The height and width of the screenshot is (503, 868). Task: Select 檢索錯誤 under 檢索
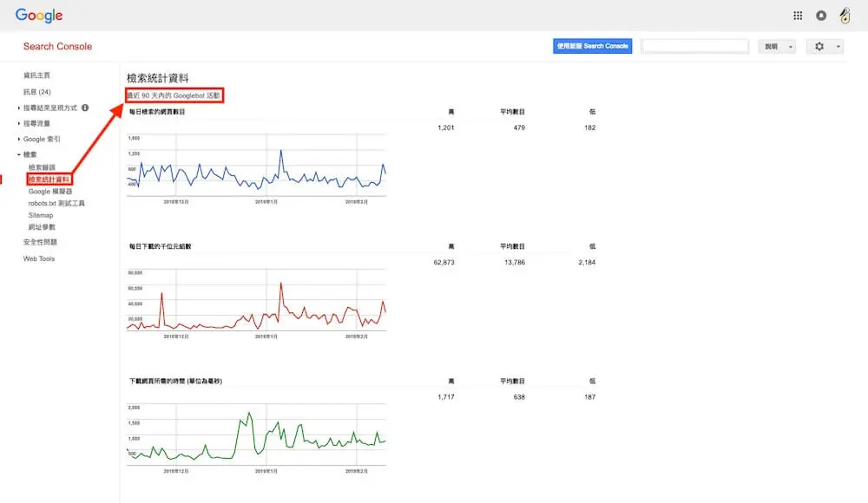[x=42, y=167]
